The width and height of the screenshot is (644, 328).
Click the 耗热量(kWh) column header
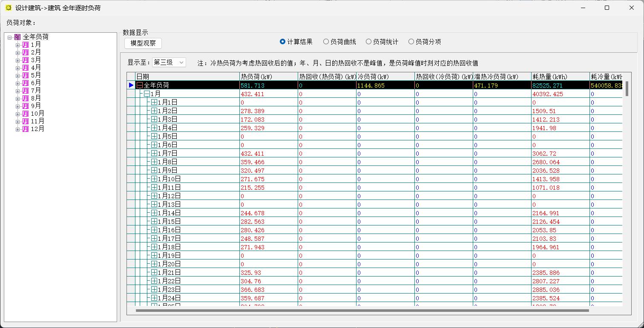pyautogui.click(x=560, y=77)
